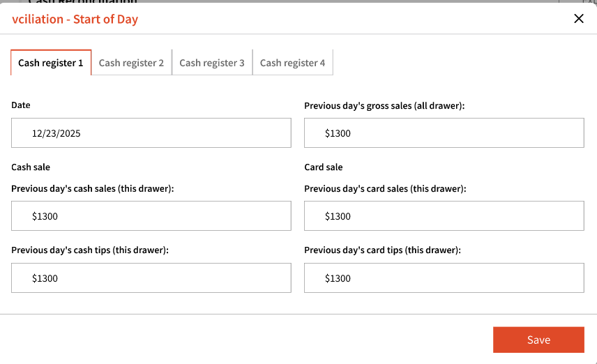Click the card tips (this drawer) label text
Screen dimensions: 597x364
click(x=383, y=250)
